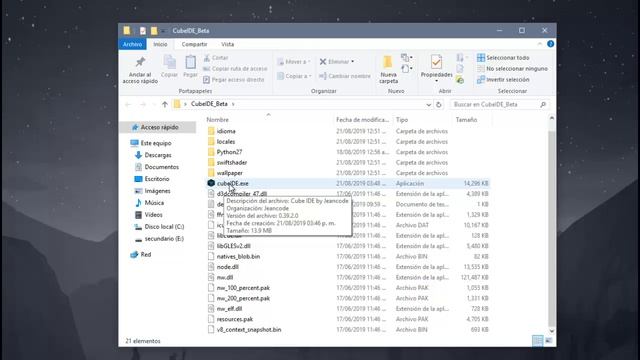Open the Mover a dropdown
Image resolution: width=640 pixels, height=360 pixels.
(293, 62)
